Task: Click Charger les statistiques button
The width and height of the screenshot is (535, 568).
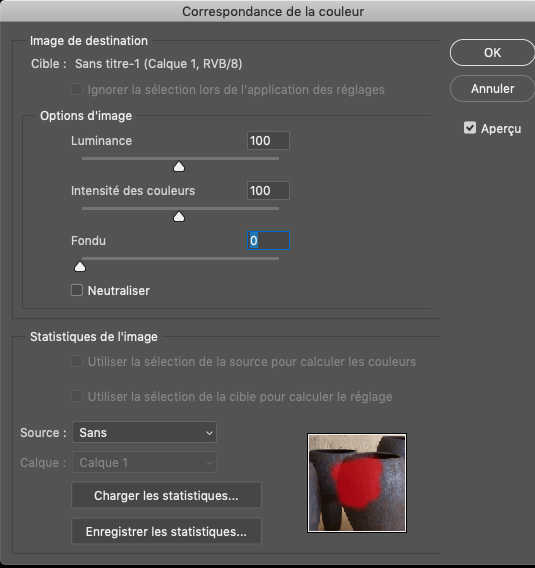Action: [x=166, y=495]
